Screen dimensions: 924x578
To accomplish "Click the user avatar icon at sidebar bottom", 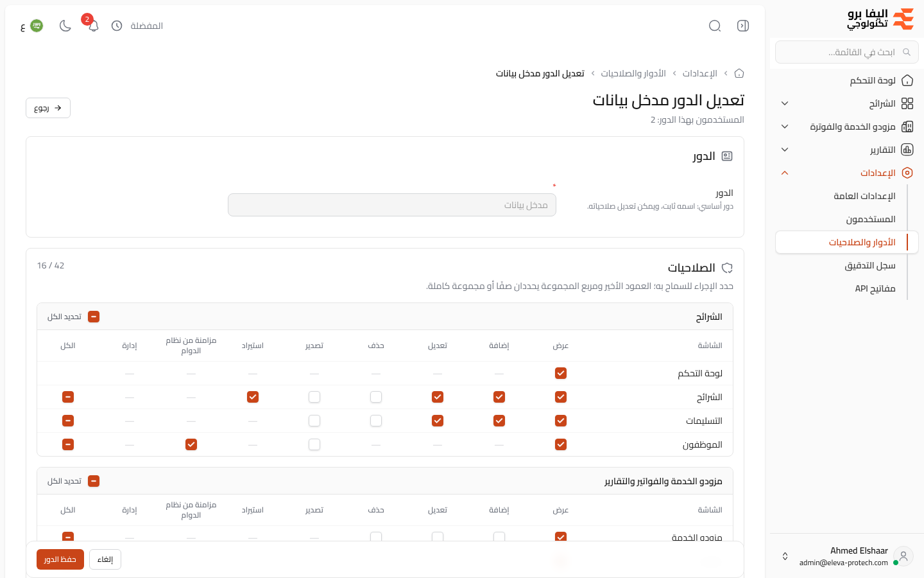I will pyautogui.click(x=903, y=556).
